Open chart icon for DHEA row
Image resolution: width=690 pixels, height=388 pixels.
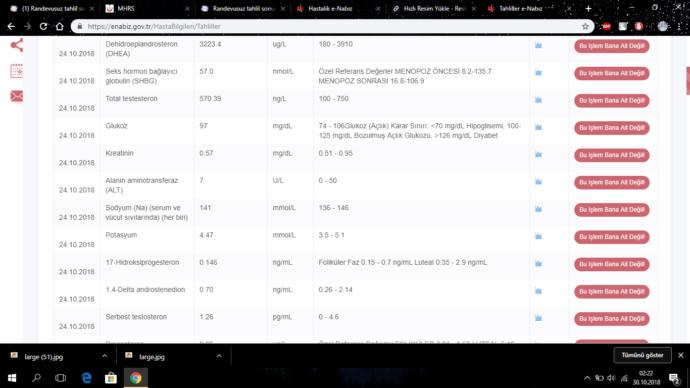(x=538, y=45)
